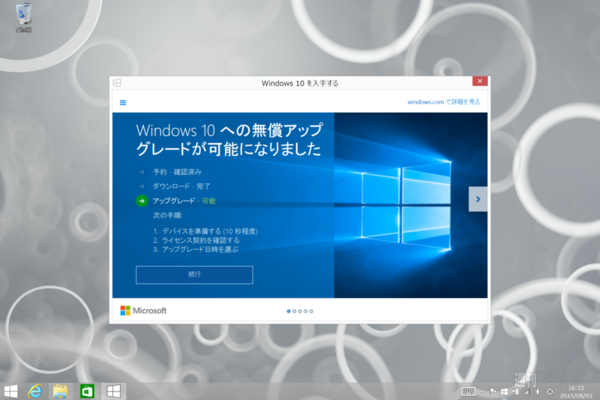Screen dimensions: 600x400
Task: Click the window icon in the title bar
Action: 117,83
